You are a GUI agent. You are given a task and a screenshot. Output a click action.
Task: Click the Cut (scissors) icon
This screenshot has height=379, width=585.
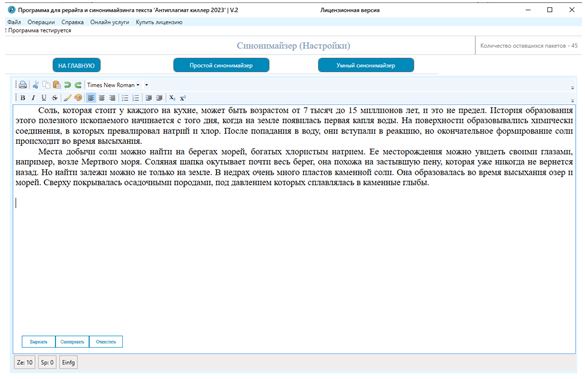coord(35,85)
